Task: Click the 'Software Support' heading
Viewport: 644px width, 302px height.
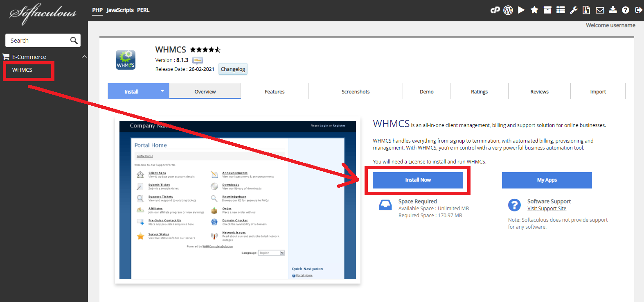Action: coord(549,201)
